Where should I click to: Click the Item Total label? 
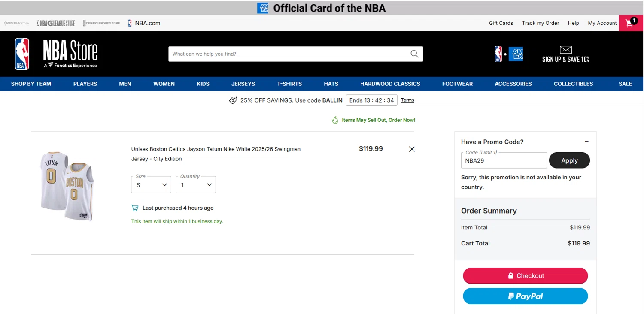474,228
